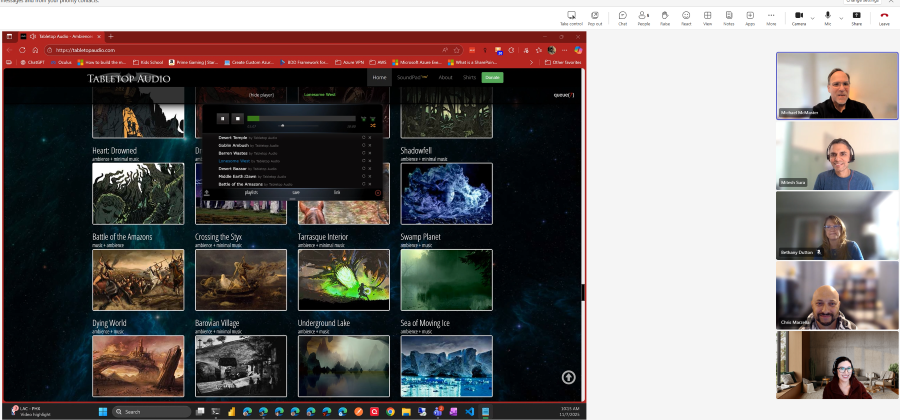Play Desert Bazaar from the playlist
900x420 pixels.
pyautogui.click(x=232, y=168)
